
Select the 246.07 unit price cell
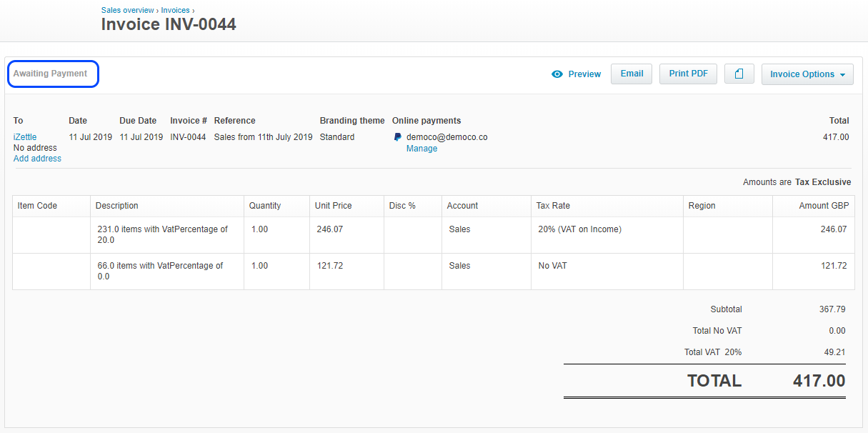tap(330, 229)
